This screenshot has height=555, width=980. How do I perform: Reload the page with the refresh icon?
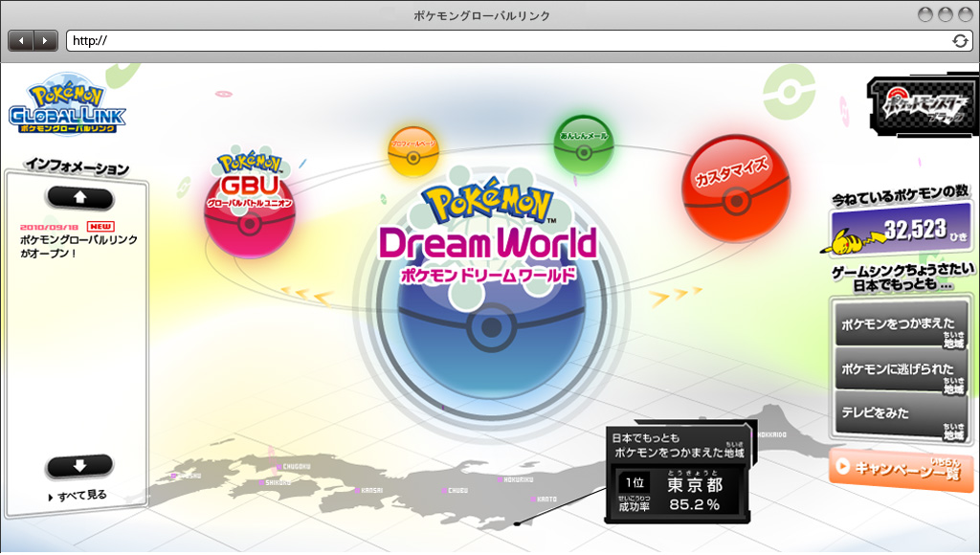pos(959,40)
